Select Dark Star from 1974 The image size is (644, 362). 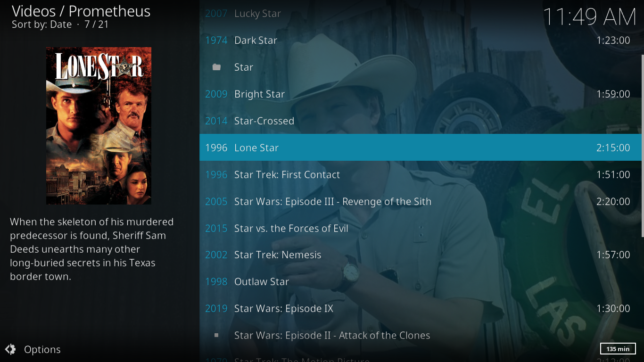pyautogui.click(x=421, y=41)
